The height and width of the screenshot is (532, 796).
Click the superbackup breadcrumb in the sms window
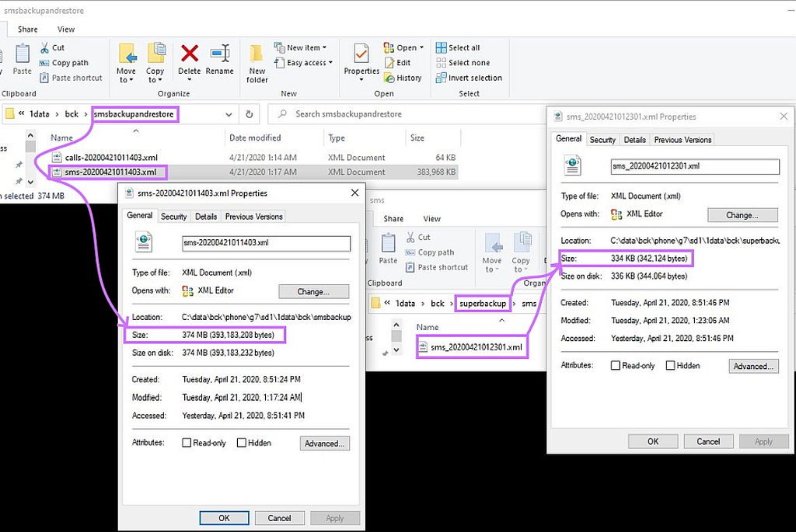(x=483, y=303)
